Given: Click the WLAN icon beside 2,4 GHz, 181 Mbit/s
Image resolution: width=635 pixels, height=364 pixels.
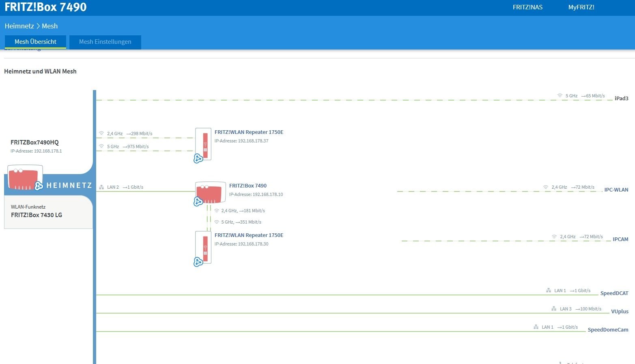Looking at the screenshot, I should click(217, 211).
